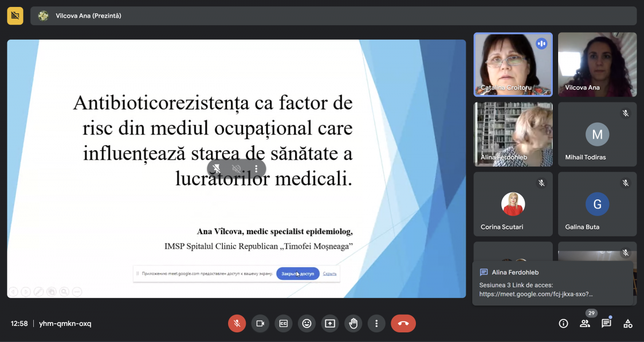
Task: Expand more slide controls via the ellipsis
Action: click(x=76, y=291)
